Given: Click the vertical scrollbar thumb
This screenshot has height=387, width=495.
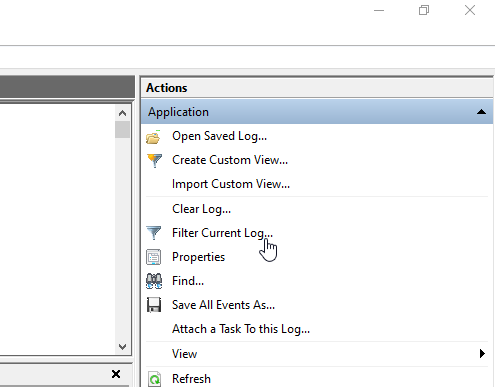Looking at the screenshot, I should tap(122, 130).
